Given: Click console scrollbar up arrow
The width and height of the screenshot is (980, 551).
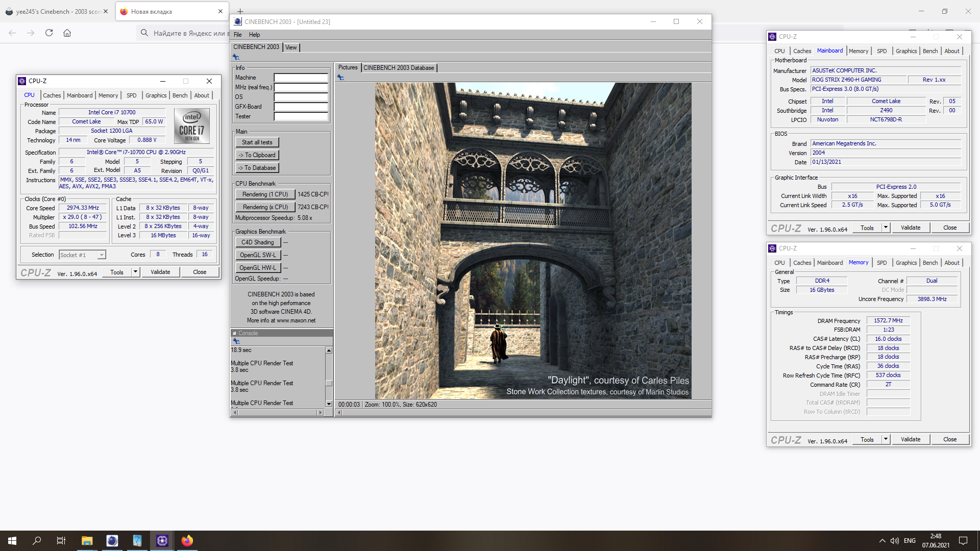Looking at the screenshot, I should coord(329,350).
